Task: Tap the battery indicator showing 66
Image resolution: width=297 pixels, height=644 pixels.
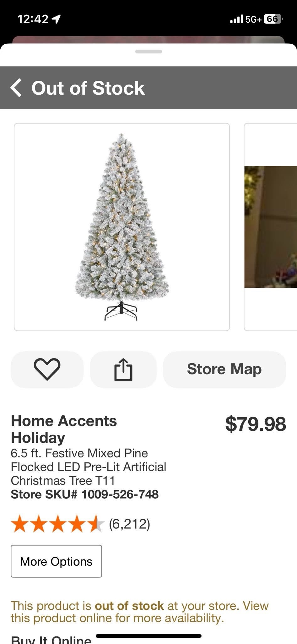Action: pos(273,19)
